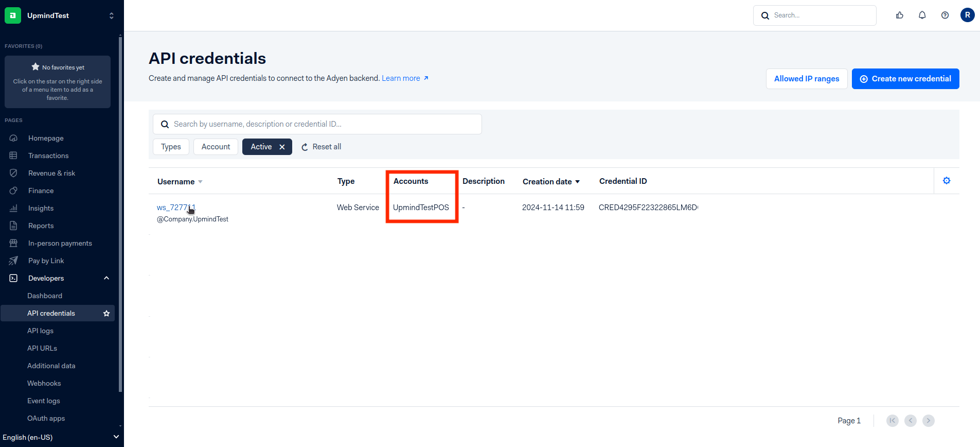The height and width of the screenshot is (447, 980).
Task: Click the Developers terminal icon
Action: point(13,278)
